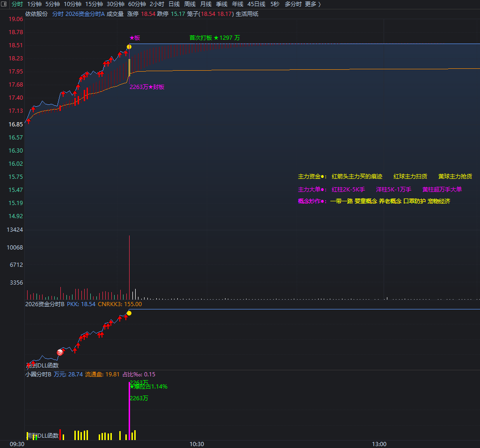The height and width of the screenshot is (448, 480).
Task: Click the 2026资金分时B panel label
Action: 45,304
